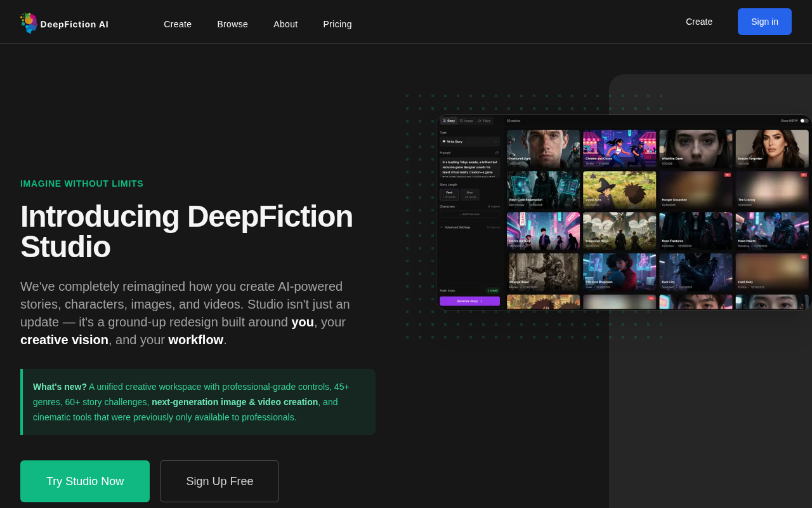Click the '20 stories' count text
812x508 pixels.
(514, 121)
